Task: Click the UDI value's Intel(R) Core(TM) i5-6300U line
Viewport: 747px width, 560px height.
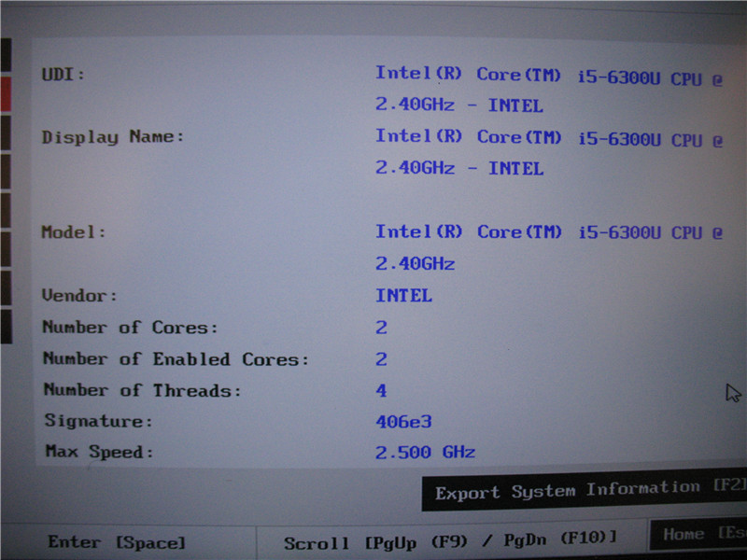Action: pyautogui.click(x=549, y=76)
